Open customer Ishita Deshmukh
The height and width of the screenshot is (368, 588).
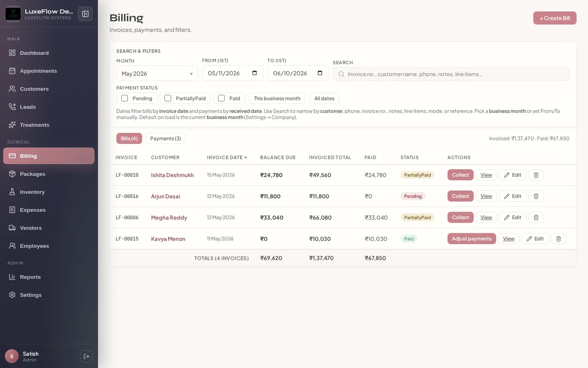pos(172,175)
